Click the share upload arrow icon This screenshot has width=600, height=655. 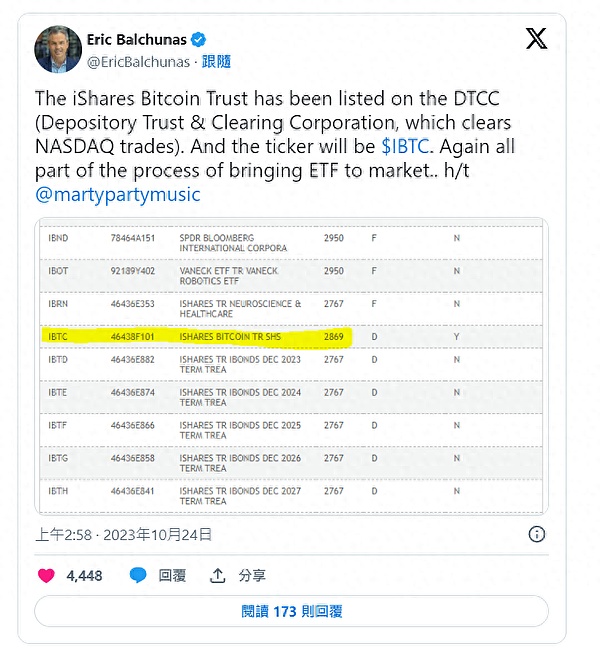[218, 575]
